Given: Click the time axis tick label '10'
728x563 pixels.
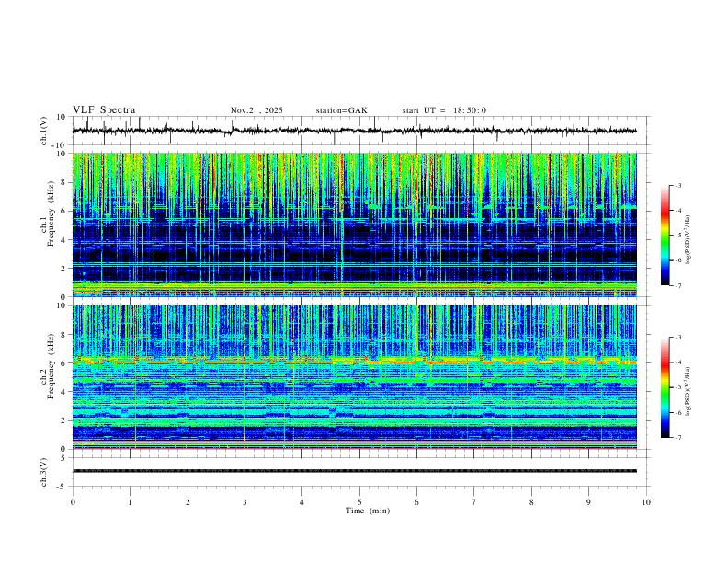Looking at the screenshot, I should (x=646, y=502).
